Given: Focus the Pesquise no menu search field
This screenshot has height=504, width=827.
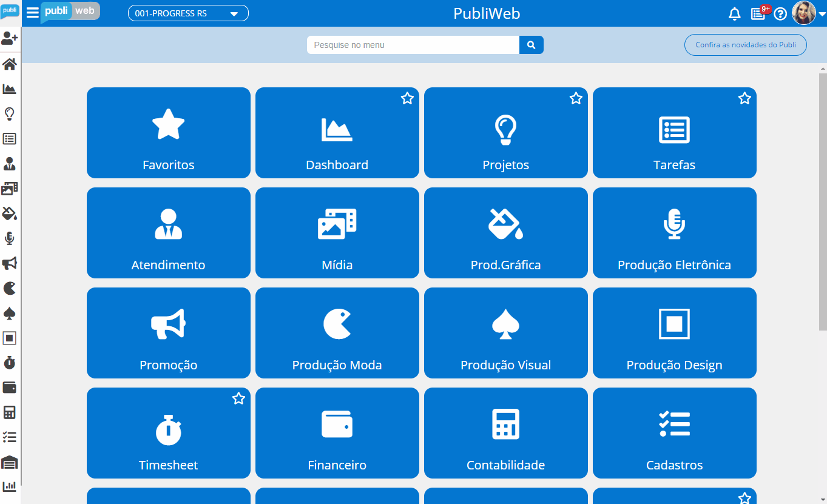Looking at the screenshot, I should (x=413, y=45).
